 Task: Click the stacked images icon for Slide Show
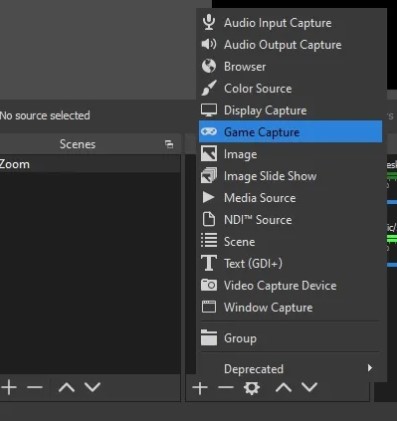pyautogui.click(x=209, y=176)
